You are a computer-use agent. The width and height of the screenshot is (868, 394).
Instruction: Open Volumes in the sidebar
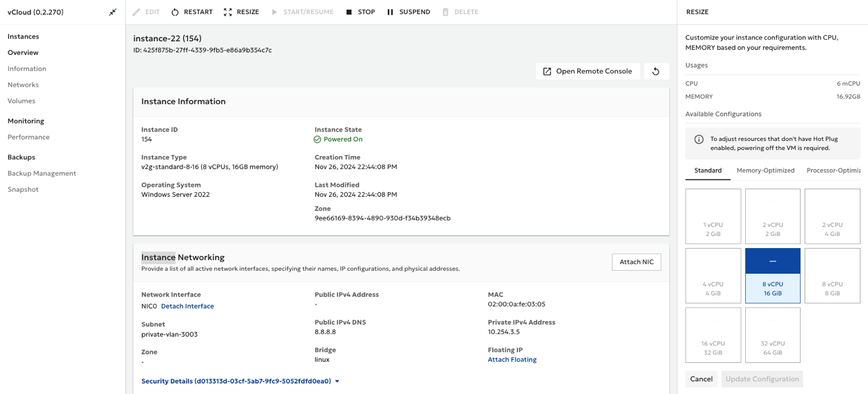coord(21,101)
